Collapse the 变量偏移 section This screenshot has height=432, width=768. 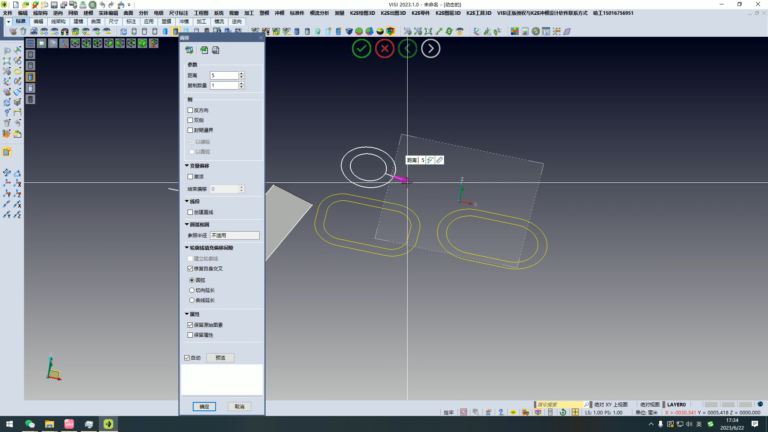[x=187, y=166]
